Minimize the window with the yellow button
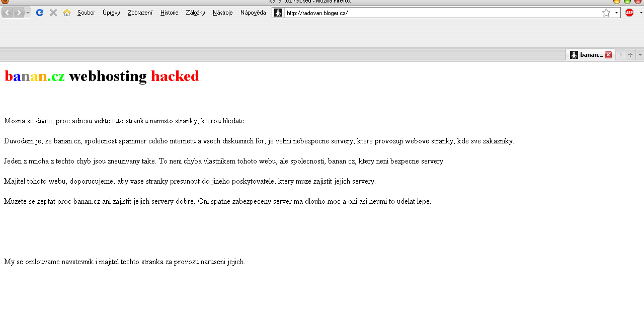Image resolution: width=644 pixels, height=326 pixels. [617, 2]
